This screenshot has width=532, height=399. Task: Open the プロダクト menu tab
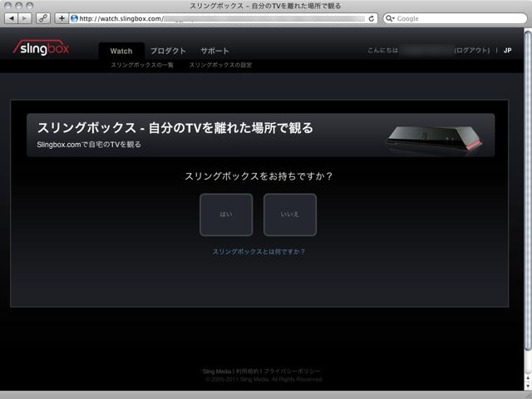[x=168, y=51]
